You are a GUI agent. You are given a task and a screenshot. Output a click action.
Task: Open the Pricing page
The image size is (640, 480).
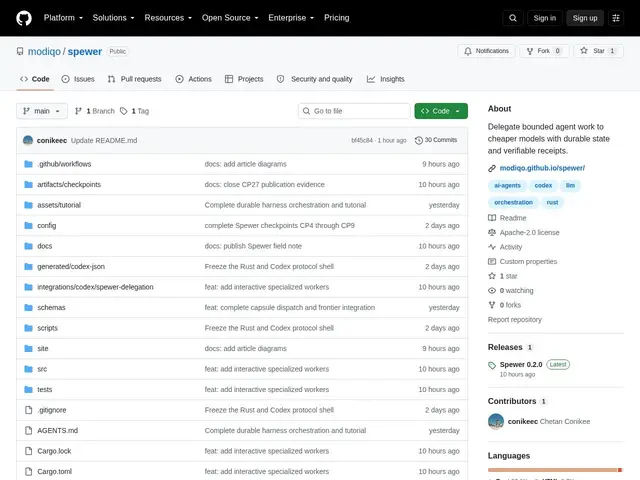point(337,18)
